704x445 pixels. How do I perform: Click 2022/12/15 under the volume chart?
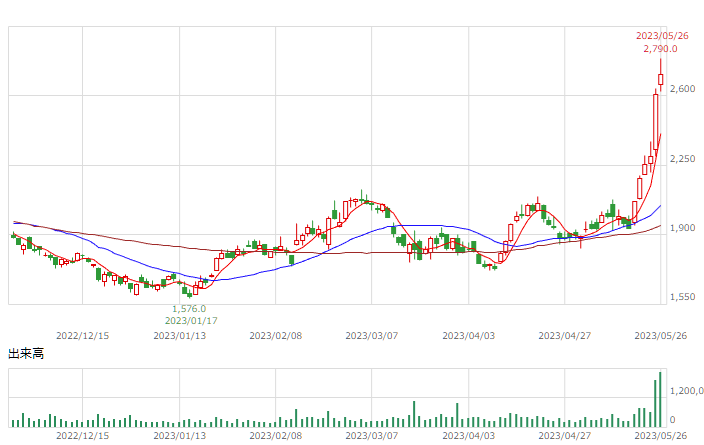[83, 436]
